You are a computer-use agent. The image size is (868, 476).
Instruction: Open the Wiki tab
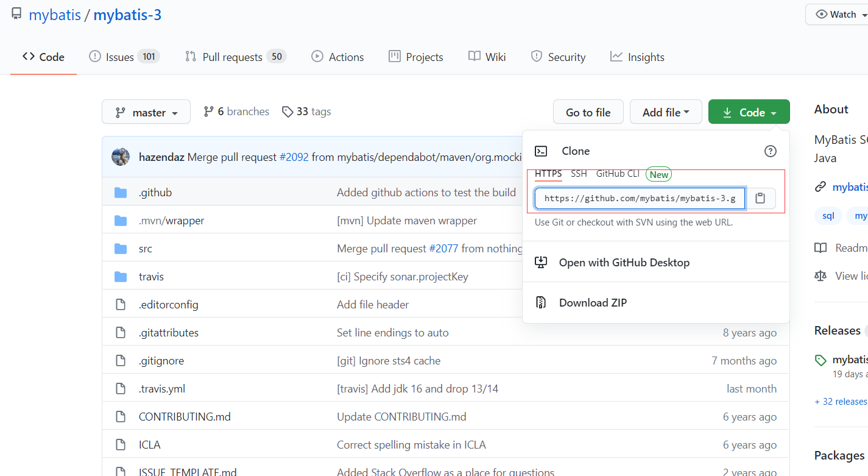point(487,57)
